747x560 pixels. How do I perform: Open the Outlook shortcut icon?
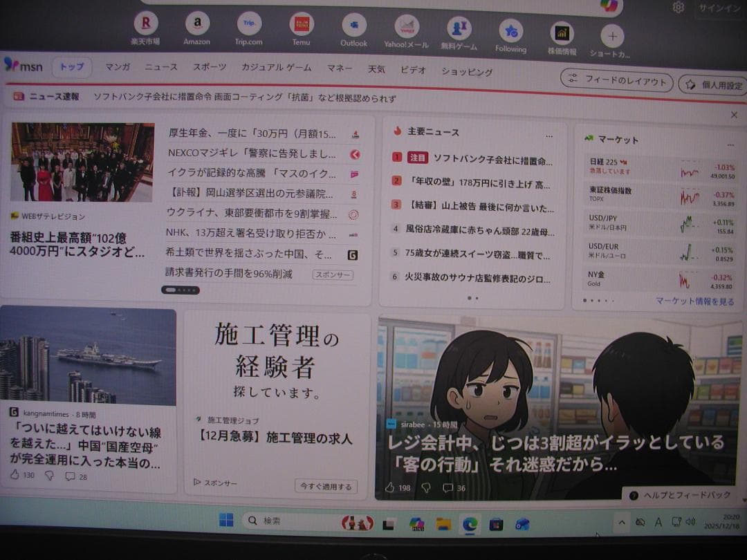pos(354,26)
